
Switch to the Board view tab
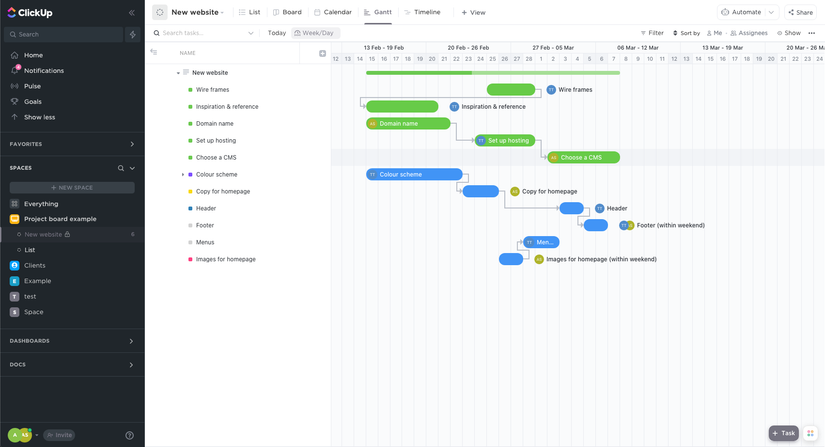(287, 12)
